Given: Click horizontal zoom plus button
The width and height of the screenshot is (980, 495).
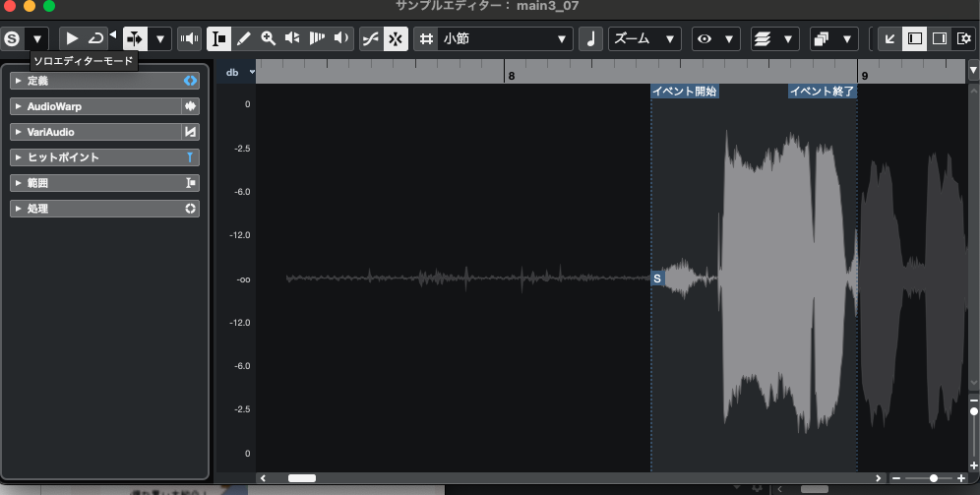Looking at the screenshot, I should click(x=961, y=478).
